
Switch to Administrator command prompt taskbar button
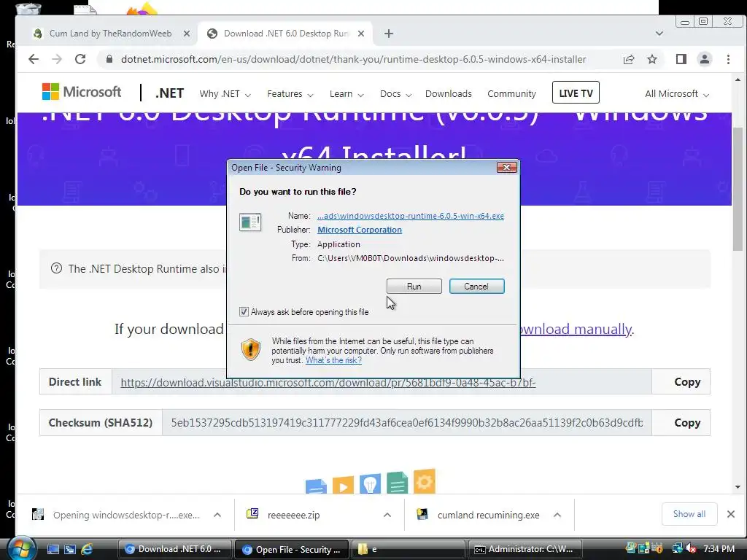point(527,549)
